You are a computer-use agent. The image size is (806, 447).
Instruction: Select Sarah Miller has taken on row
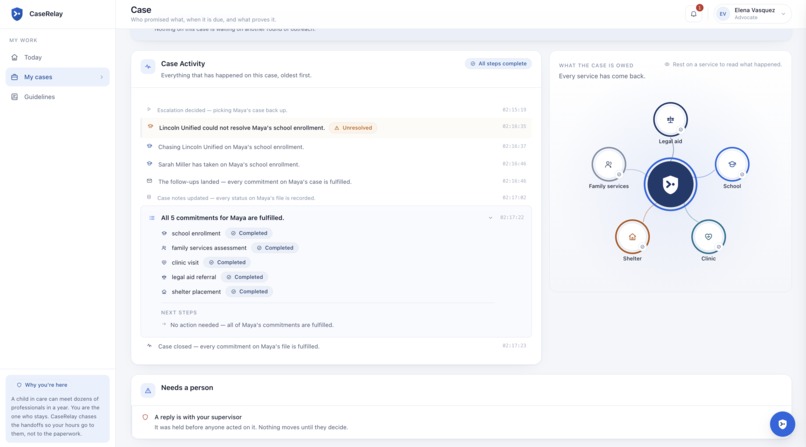click(336, 164)
